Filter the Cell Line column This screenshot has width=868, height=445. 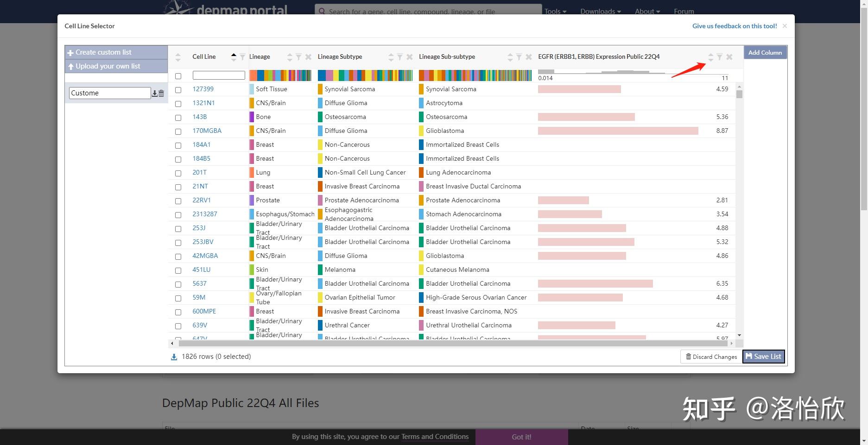(242, 57)
